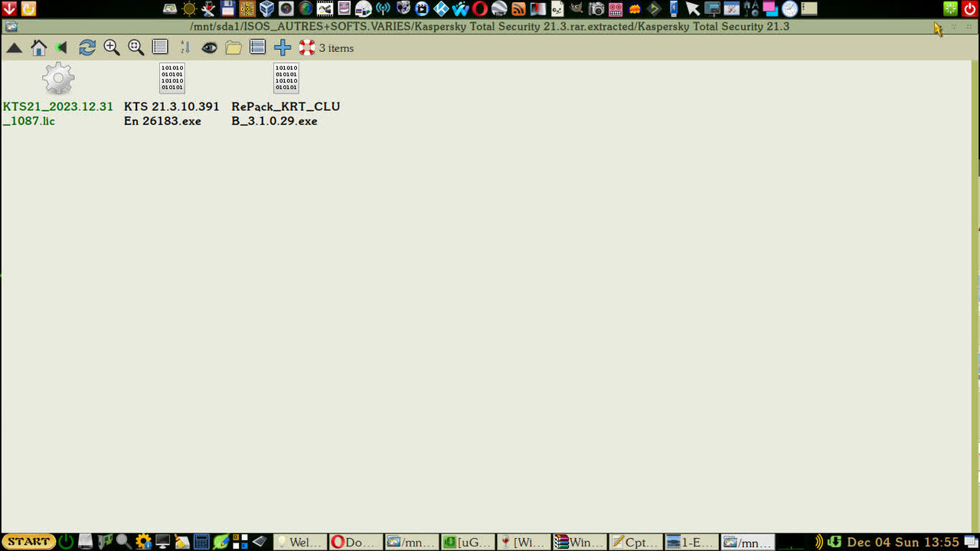This screenshot has width=980, height=551.
Task: Select KTS 21.3.10.391 En 26183.exe file
Action: coord(171,96)
